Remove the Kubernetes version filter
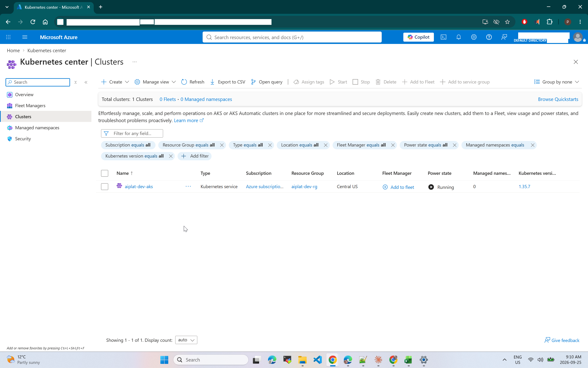This screenshot has width=588, height=368. click(171, 156)
